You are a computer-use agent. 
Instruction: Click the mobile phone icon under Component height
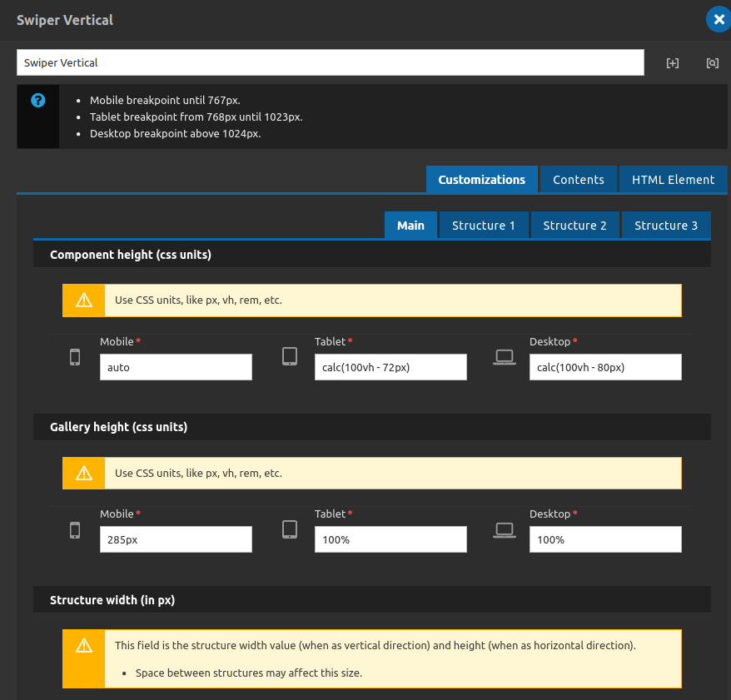click(x=75, y=357)
